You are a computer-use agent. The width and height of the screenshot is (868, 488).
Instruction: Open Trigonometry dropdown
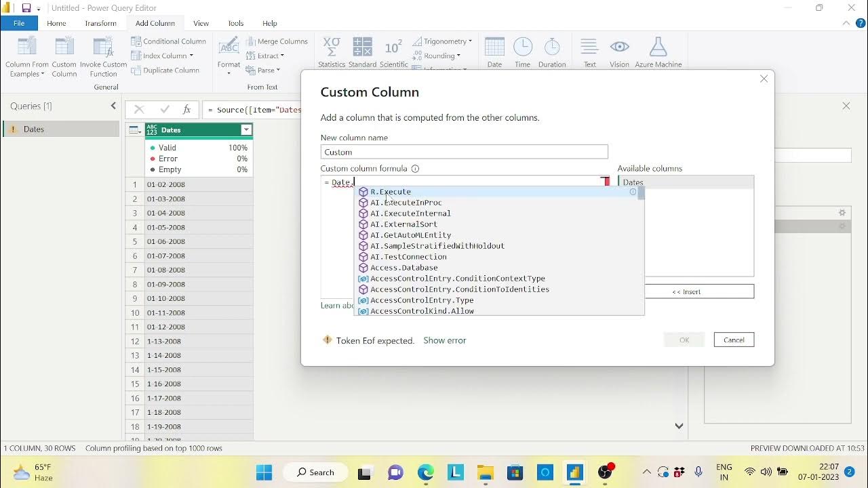click(470, 41)
